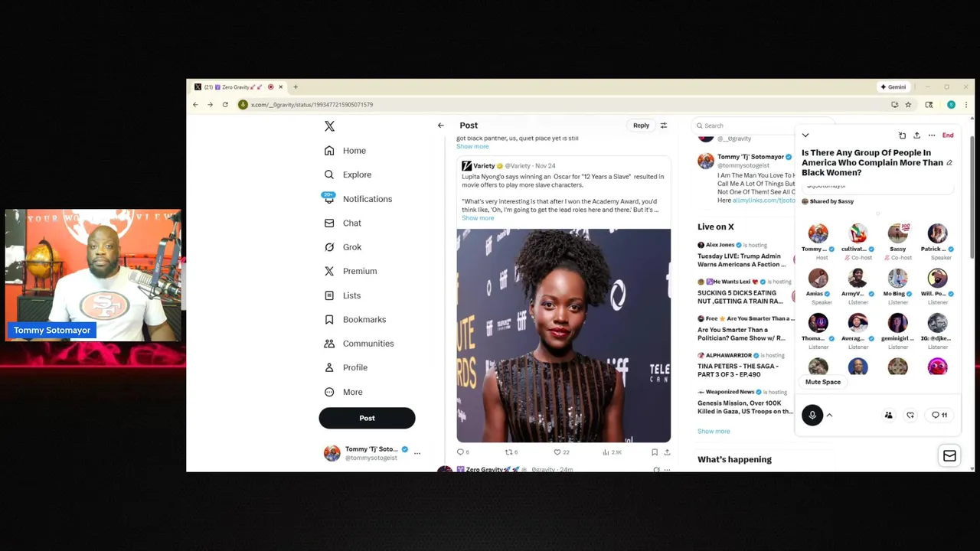Open Space more options ellipsis

coord(932,135)
